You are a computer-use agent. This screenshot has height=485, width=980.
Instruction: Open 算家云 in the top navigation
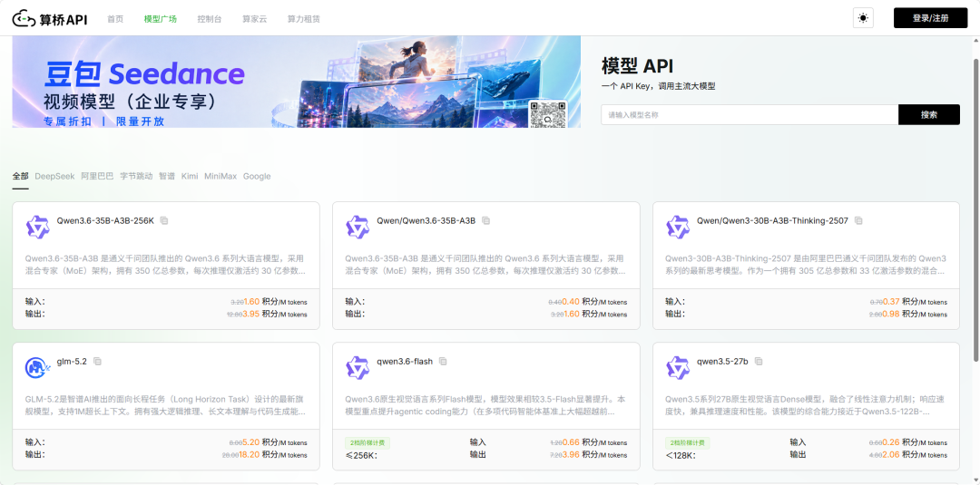[x=254, y=19]
